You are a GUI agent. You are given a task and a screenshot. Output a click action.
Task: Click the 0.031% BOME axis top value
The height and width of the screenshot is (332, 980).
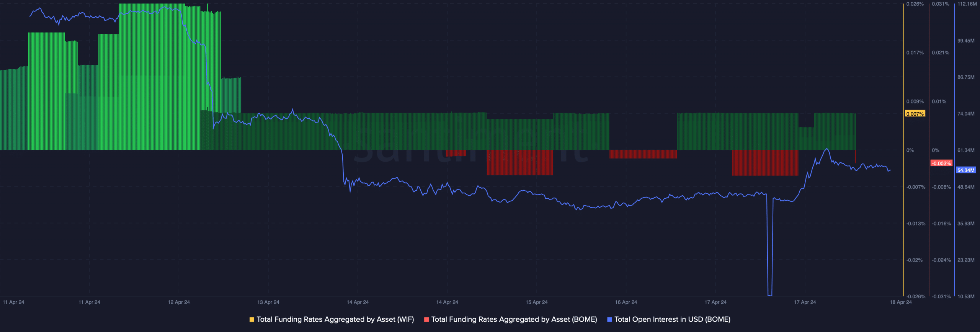point(941,4)
